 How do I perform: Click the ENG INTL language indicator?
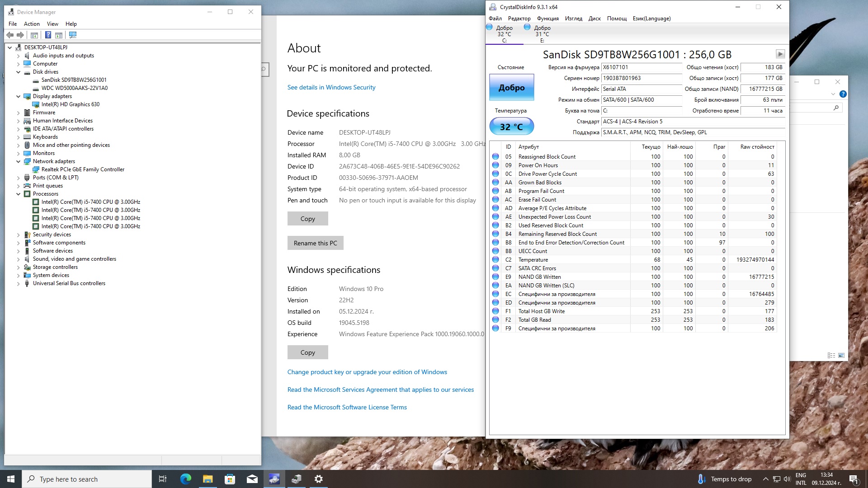(x=801, y=479)
